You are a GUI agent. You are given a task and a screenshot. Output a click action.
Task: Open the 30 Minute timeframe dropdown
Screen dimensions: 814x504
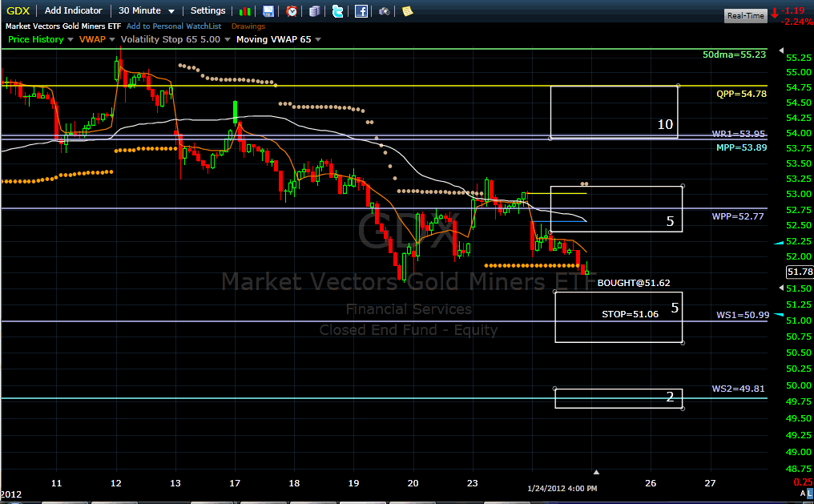[146, 10]
